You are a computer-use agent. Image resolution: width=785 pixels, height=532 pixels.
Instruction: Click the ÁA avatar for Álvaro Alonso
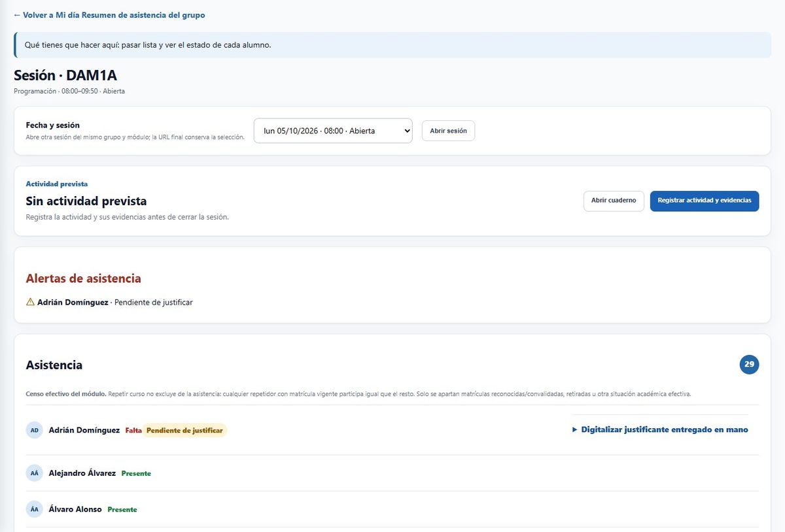[35, 509]
